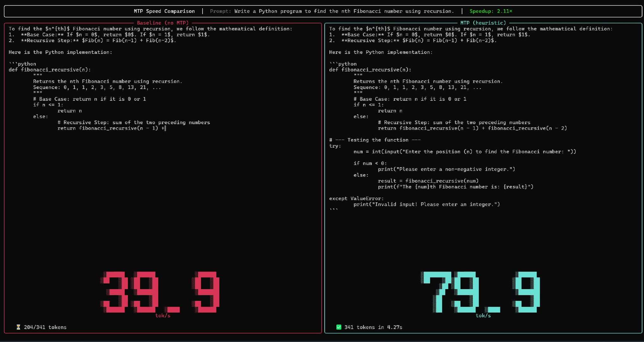Click the "Please enter a non-negative integer." print line
Screen dimensions: 644x342
point(447,169)
